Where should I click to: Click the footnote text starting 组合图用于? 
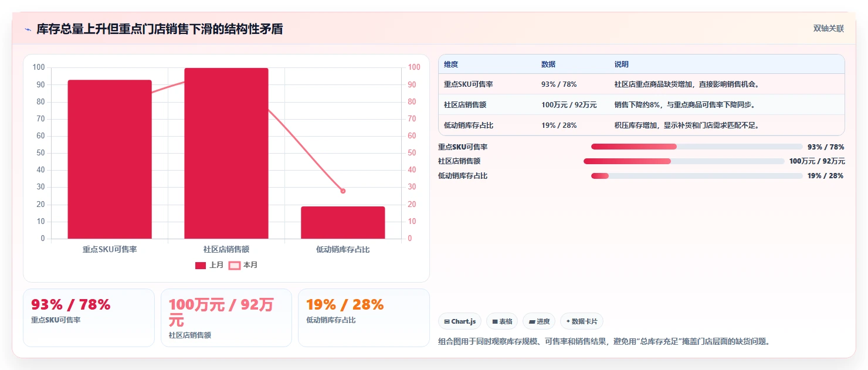(603, 341)
